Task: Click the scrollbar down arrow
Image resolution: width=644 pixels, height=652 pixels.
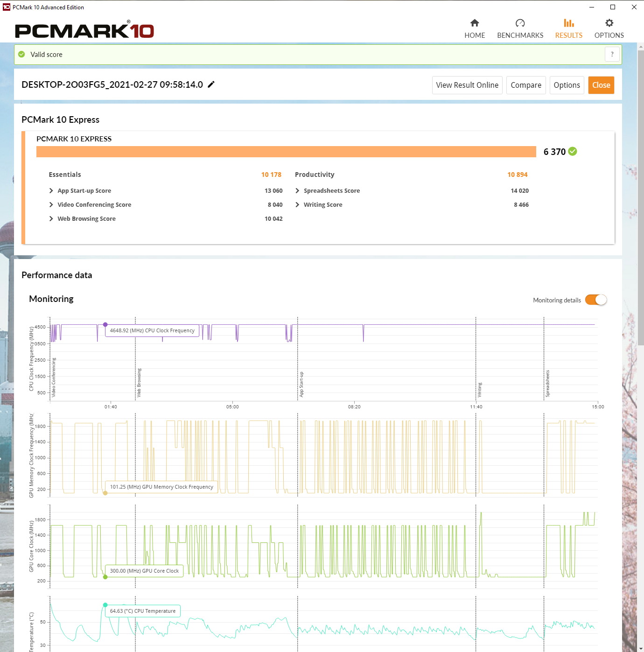Action: (x=640, y=648)
